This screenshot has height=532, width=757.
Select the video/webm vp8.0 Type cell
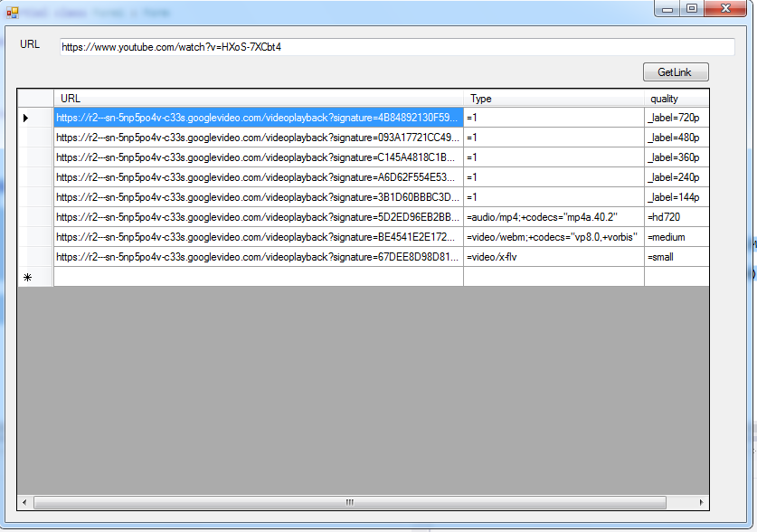(x=554, y=237)
